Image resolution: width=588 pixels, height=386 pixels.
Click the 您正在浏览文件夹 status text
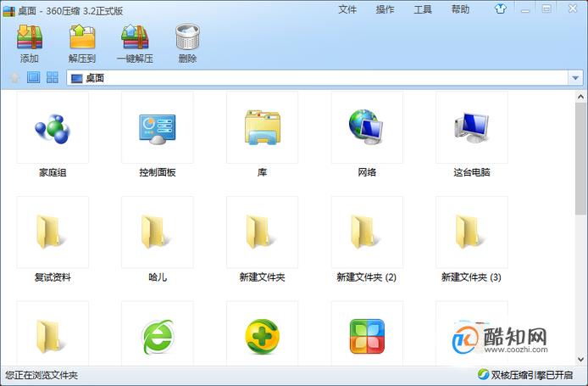42,375
